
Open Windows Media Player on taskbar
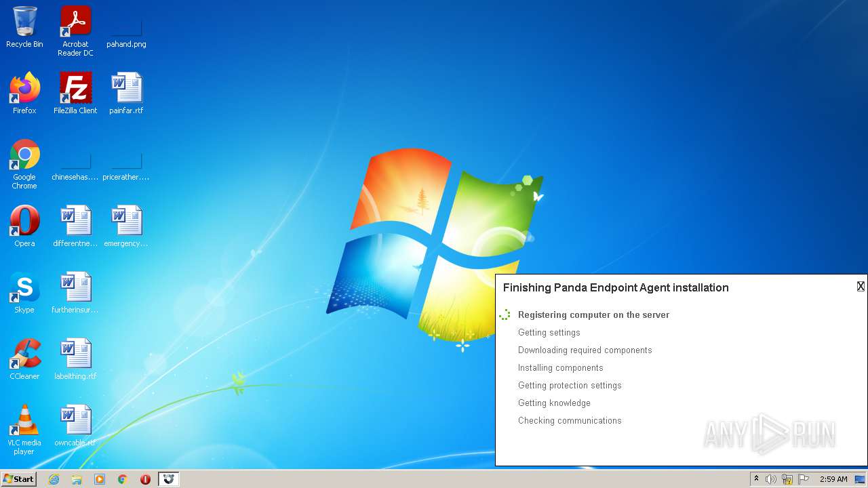click(x=100, y=479)
